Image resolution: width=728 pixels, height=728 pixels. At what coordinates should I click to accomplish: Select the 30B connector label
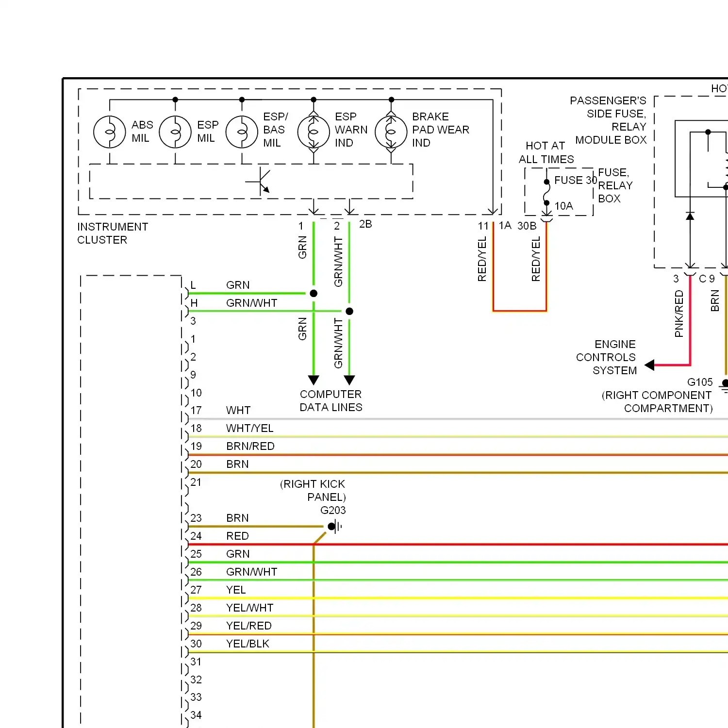point(527,226)
